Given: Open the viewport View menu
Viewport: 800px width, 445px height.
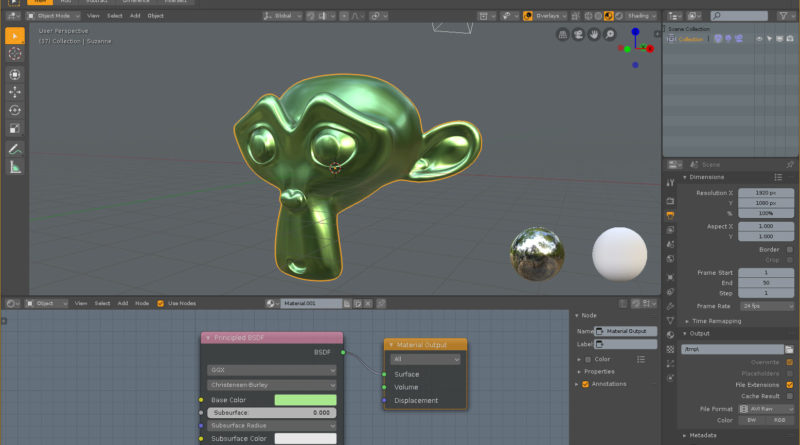Looking at the screenshot, I should click(x=93, y=16).
